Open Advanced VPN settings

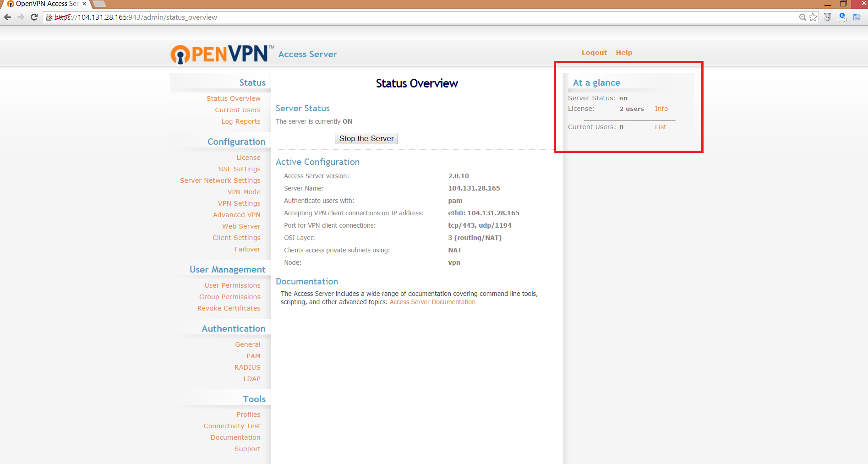[x=237, y=215]
